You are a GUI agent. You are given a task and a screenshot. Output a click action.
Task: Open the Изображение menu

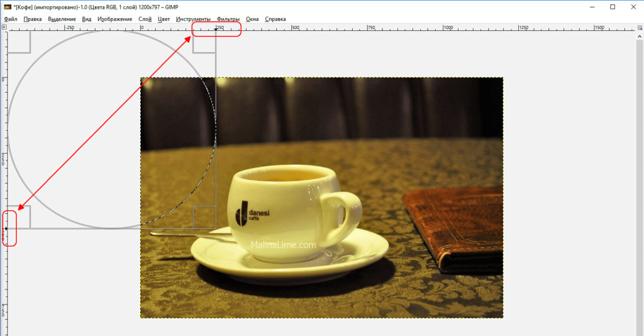click(x=115, y=19)
